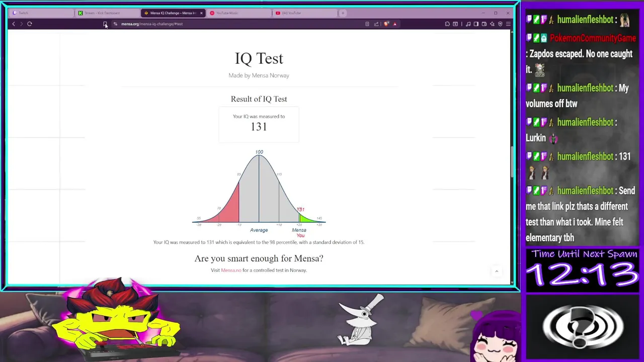Close the Mensa IQ Challenge tab
This screenshot has height=362, width=644.
coord(201,13)
